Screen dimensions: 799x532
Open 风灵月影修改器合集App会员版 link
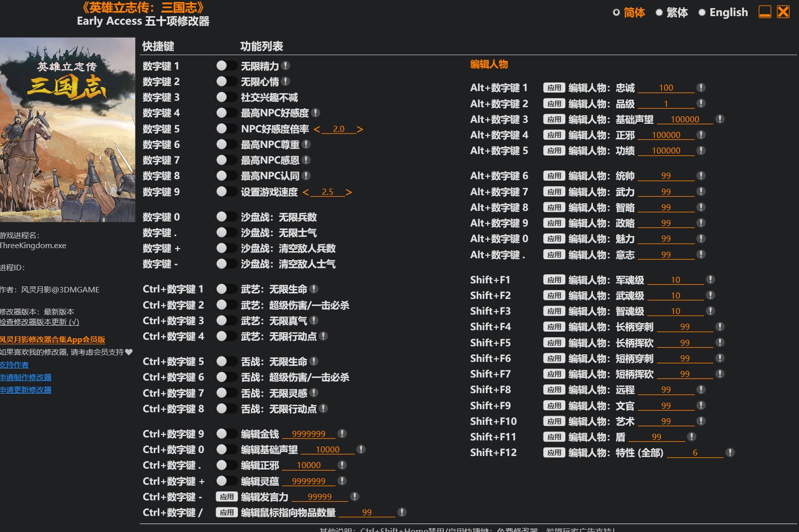pos(52,339)
